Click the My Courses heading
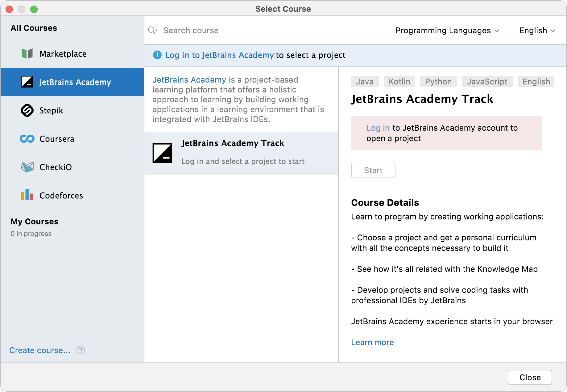 [35, 222]
